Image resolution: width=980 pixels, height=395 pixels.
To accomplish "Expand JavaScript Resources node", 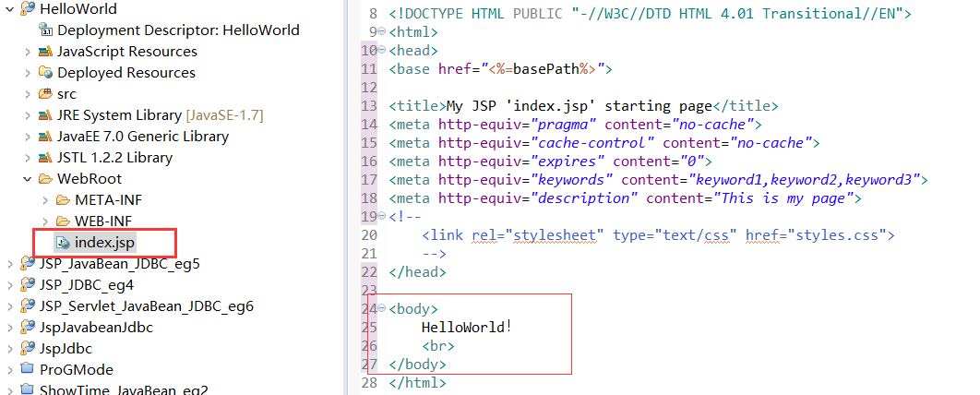I will click(x=28, y=52).
